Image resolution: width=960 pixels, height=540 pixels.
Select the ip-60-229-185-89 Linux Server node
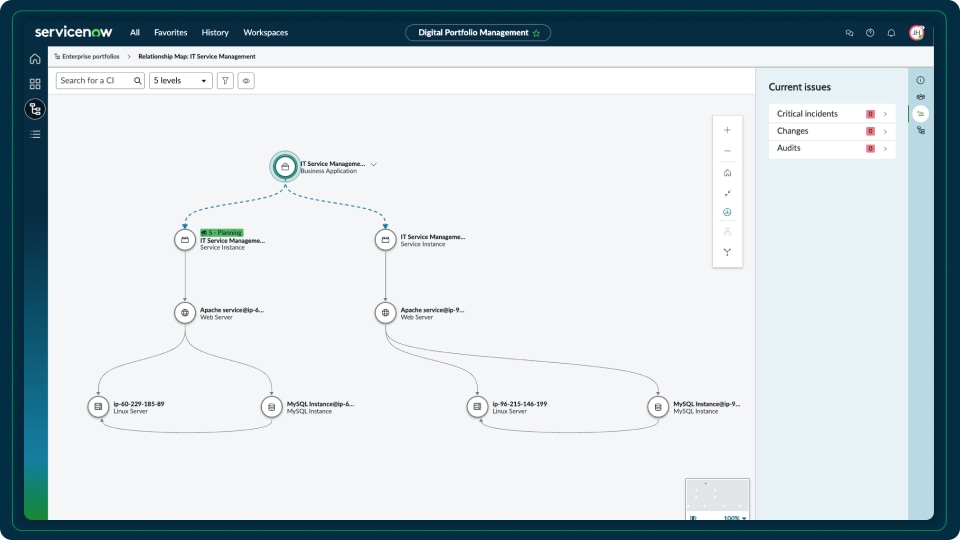click(98, 407)
